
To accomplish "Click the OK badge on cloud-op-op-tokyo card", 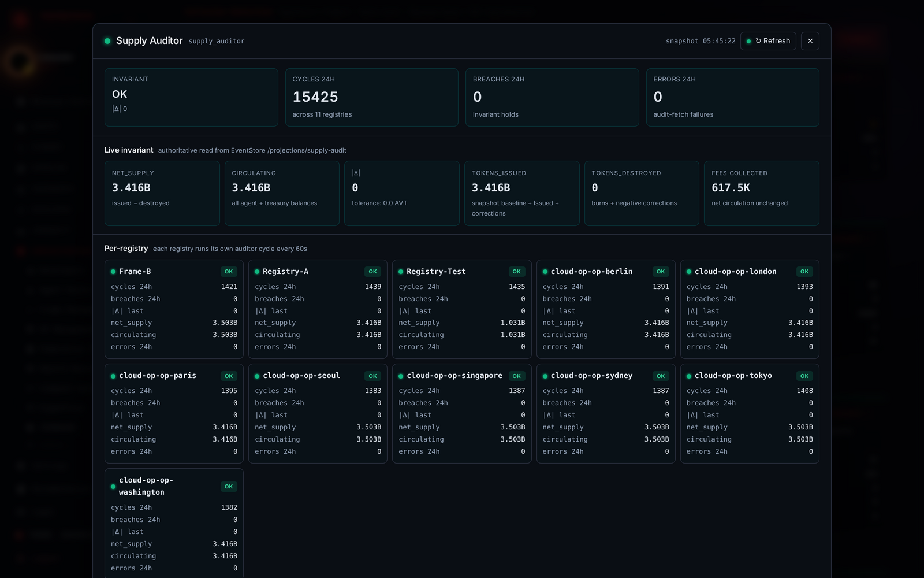I will tap(804, 376).
